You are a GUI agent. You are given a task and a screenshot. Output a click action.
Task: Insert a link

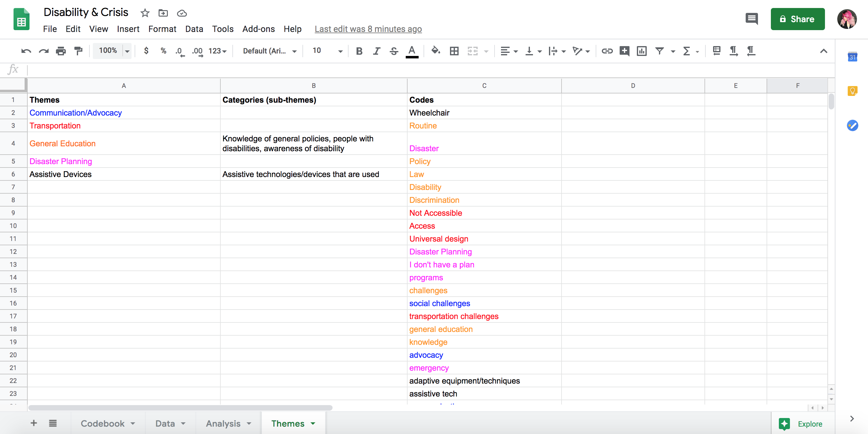point(607,51)
